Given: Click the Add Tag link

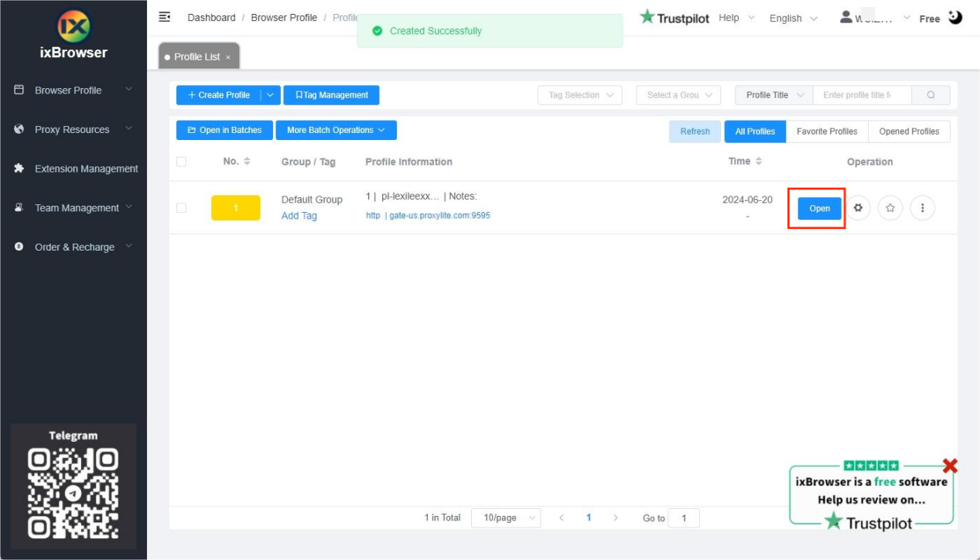Looking at the screenshot, I should tap(299, 216).
